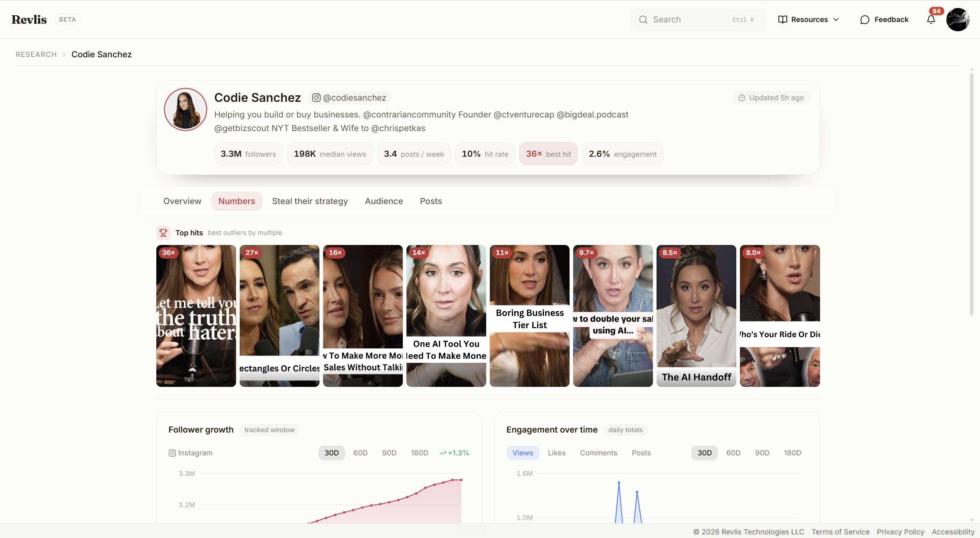Click the daily totals label
The height and width of the screenshot is (538, 980).
pos(625,430)
